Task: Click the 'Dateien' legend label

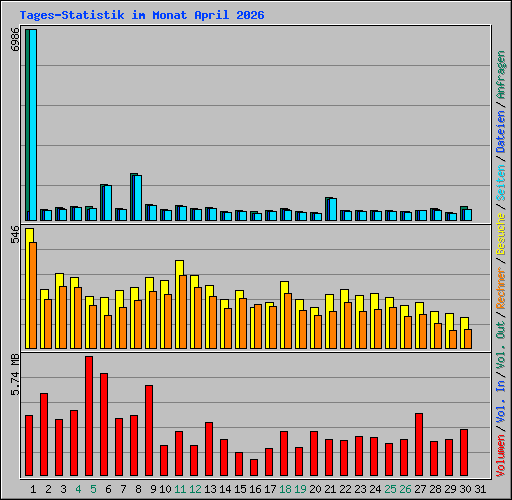Action: [501, 132]
